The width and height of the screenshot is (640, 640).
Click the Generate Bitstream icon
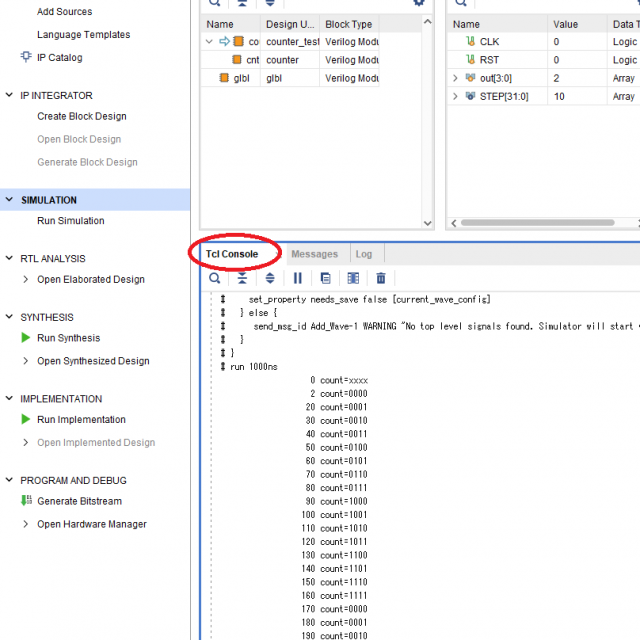[x=26, y=501]
